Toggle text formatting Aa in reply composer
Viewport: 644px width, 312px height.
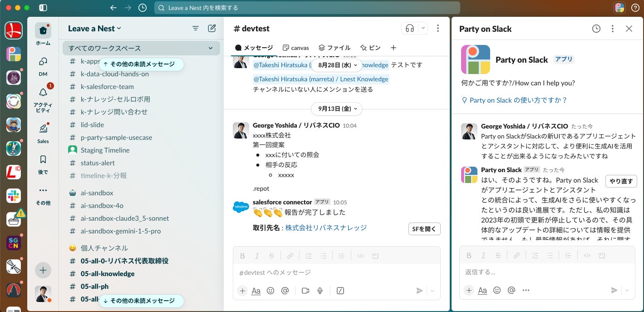click(x=482, y=290)
